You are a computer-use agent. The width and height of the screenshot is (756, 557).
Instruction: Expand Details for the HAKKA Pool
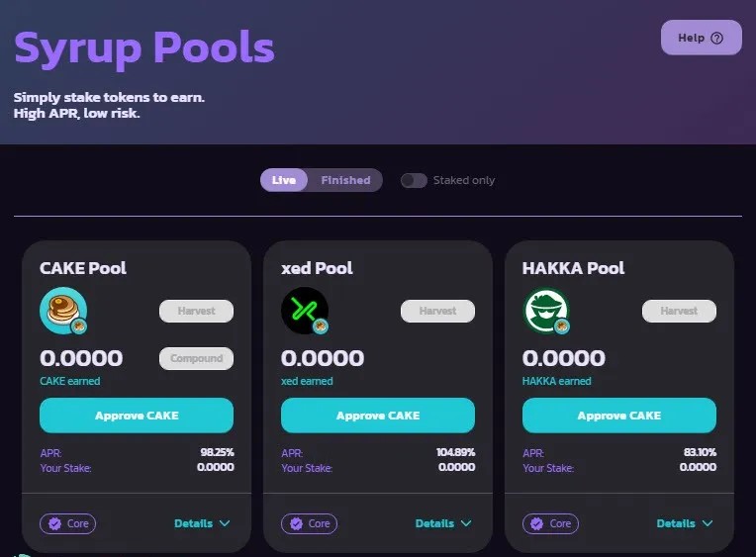tap(684, 523)
